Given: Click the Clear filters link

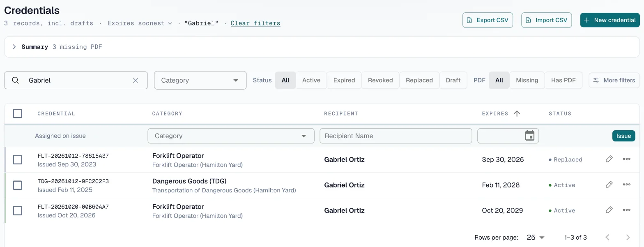Looking at the screenshot, I should coord(255,23).
